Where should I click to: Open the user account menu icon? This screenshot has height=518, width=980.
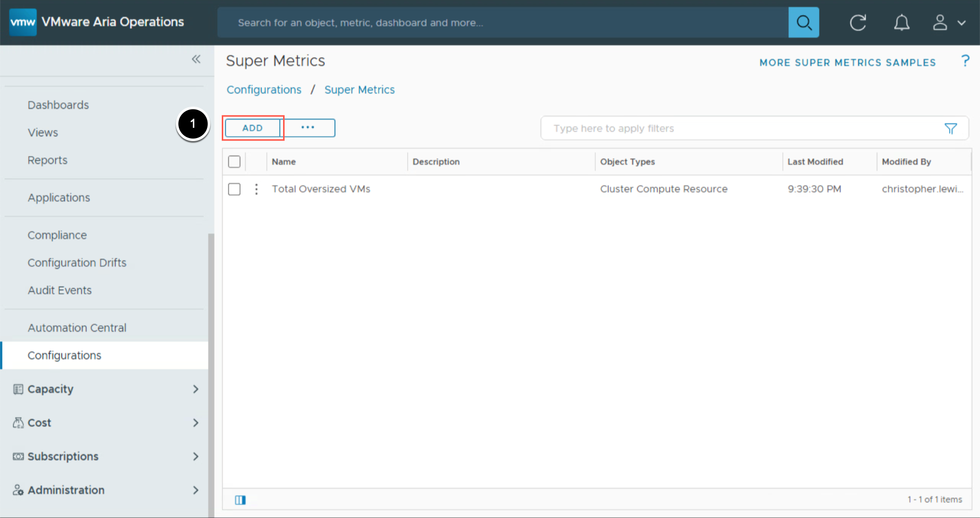click(x=948, y=22)
